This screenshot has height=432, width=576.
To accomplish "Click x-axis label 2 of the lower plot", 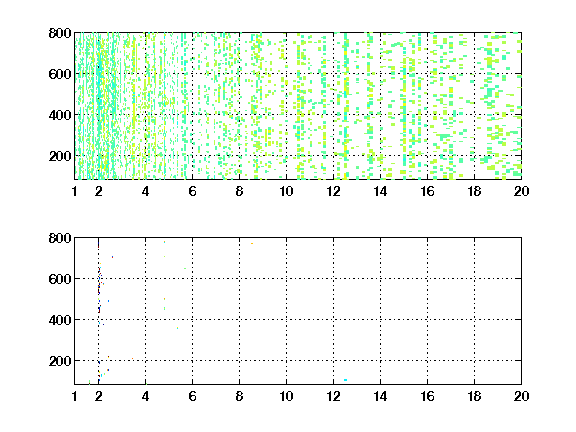I will [x=98, y=396].
